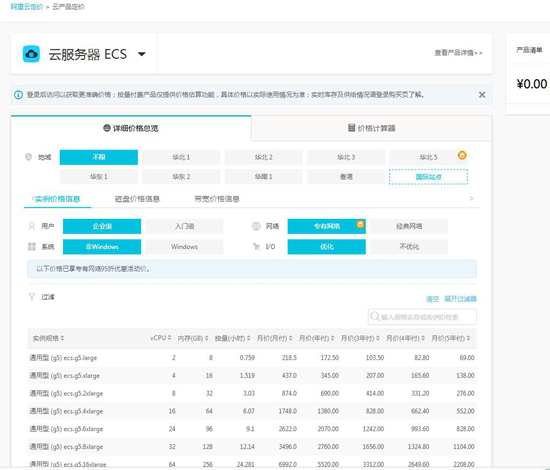Choose Windows system option
The width and height of the screenshot is (550, 470).
(x=185, y=247)
